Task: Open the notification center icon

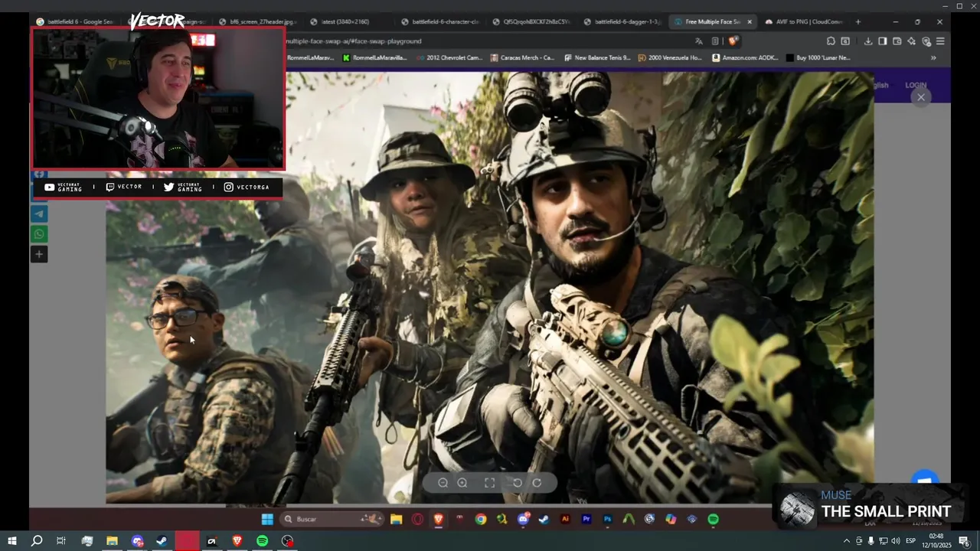Action: [x=965, y=541]
